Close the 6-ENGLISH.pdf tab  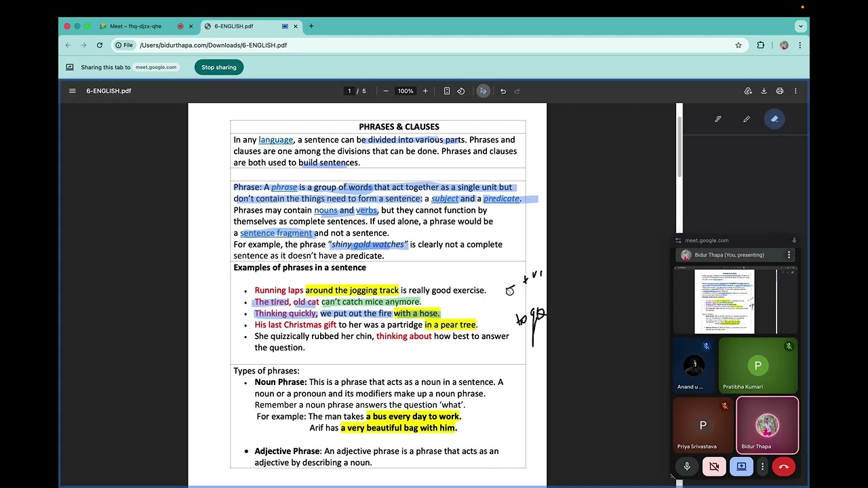tap(296, 26)
